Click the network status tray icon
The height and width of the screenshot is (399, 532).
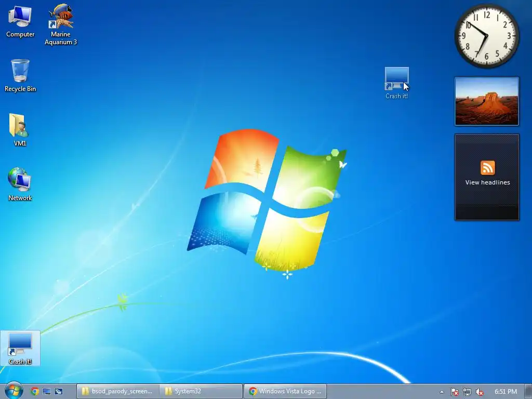pos(467,392)
